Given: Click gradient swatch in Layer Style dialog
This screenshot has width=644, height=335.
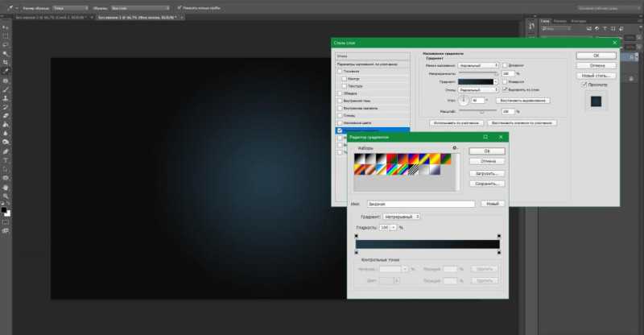Looking at the screenshot, I should [x=476, y=82].
